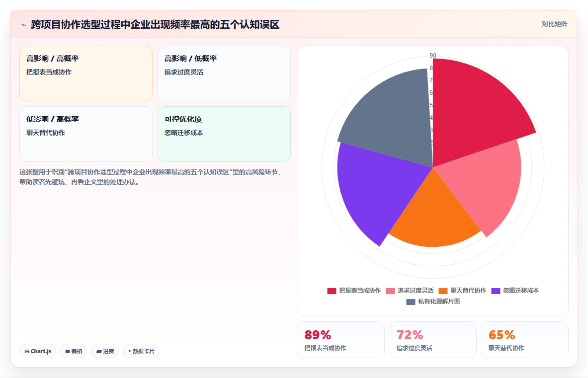Toggle 把报表当成协作 legend color swatch

[x=332, y=291]
